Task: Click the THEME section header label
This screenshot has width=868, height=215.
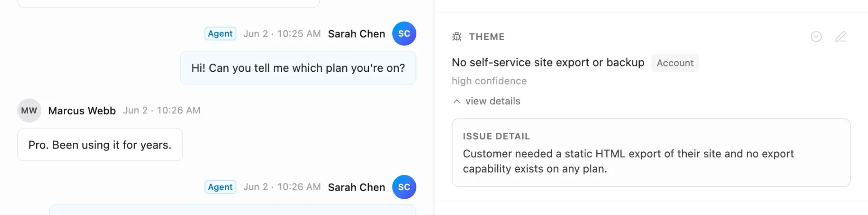Action: [x=486, y=37]
